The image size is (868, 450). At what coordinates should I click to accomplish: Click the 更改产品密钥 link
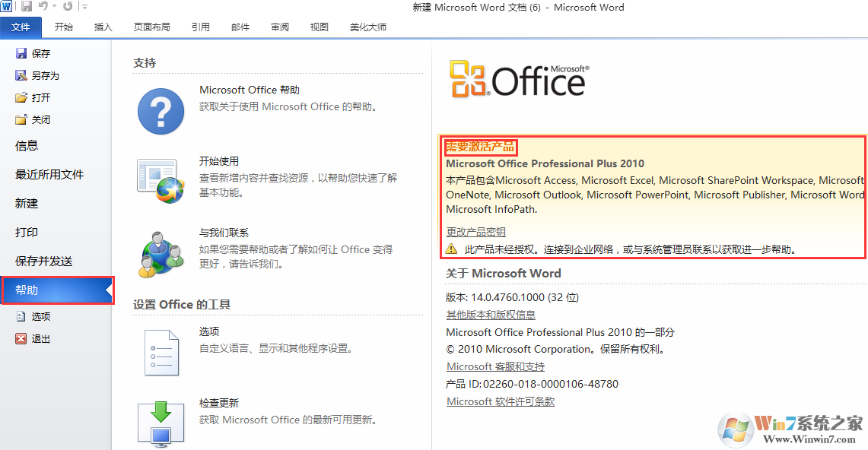tap(476, 232)
